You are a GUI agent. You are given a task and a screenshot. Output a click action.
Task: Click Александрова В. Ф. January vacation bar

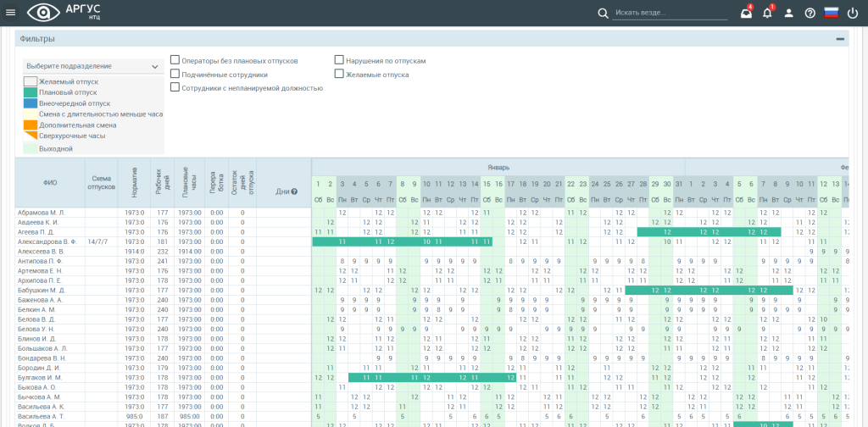click(x=403, y=241)
